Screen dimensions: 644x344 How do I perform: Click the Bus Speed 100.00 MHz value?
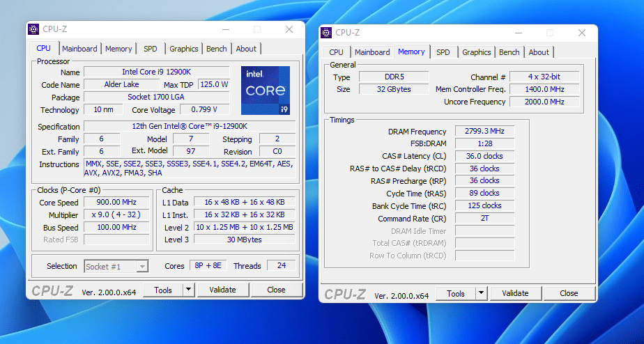116,227
